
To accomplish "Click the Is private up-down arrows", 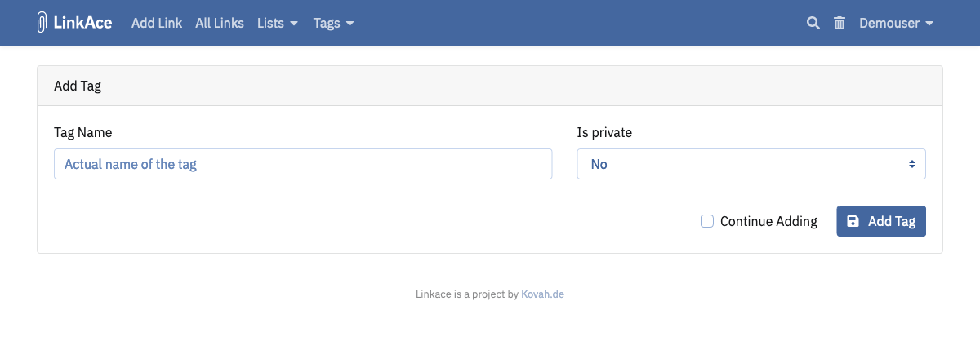I will 911,164.
